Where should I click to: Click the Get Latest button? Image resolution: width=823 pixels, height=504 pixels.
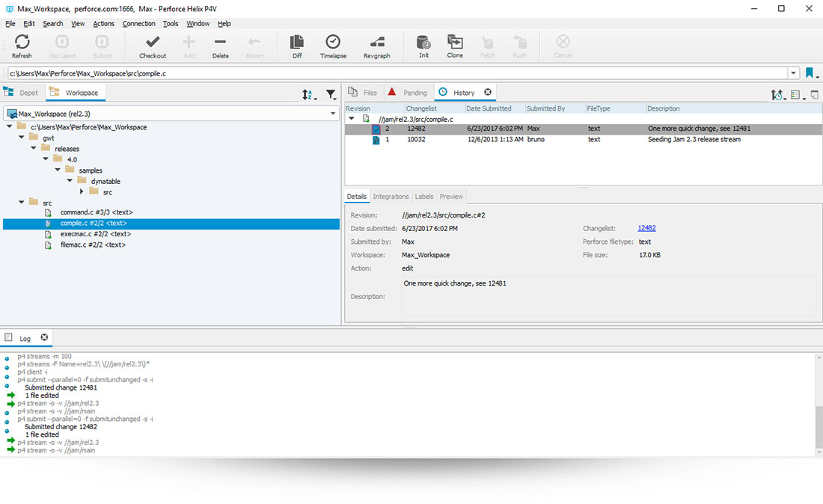point(62,46)
